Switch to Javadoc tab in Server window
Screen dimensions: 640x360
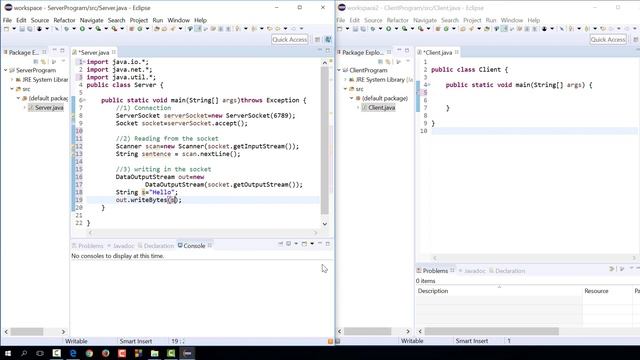[x=121, y=246]
